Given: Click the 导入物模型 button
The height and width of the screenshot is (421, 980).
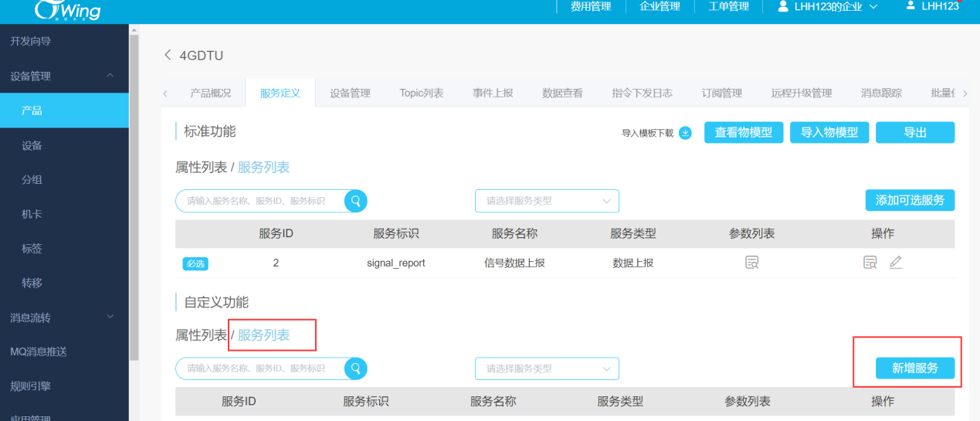Looking at the screenshot, I should (829, 132).
